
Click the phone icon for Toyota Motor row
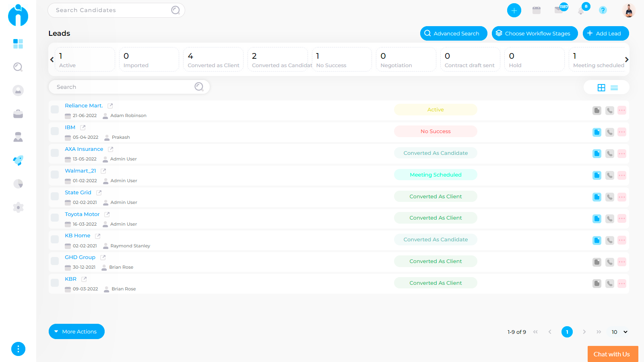pos(610,219)
